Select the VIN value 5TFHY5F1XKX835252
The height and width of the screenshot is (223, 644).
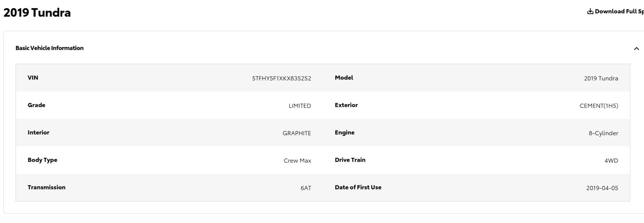[281, 78]
